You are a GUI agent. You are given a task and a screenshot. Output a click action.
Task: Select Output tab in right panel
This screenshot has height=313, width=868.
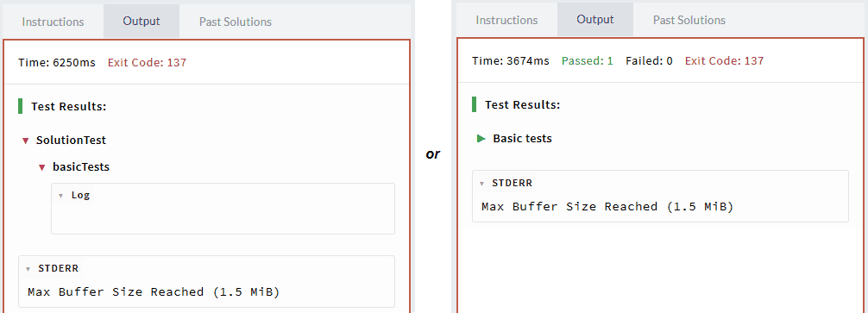click(595, 19)
